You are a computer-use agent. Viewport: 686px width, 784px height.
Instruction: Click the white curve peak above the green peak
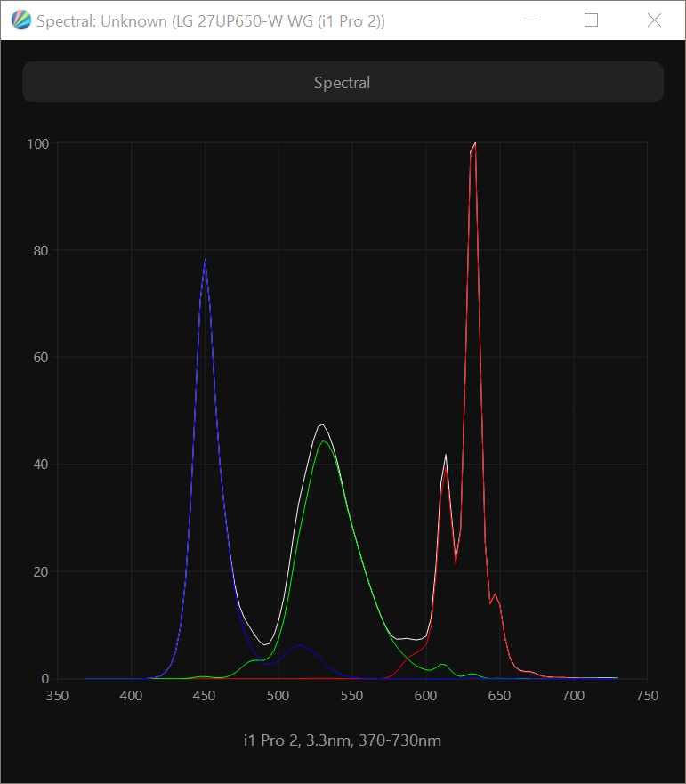pyautogui.click(x=322, y=424)
